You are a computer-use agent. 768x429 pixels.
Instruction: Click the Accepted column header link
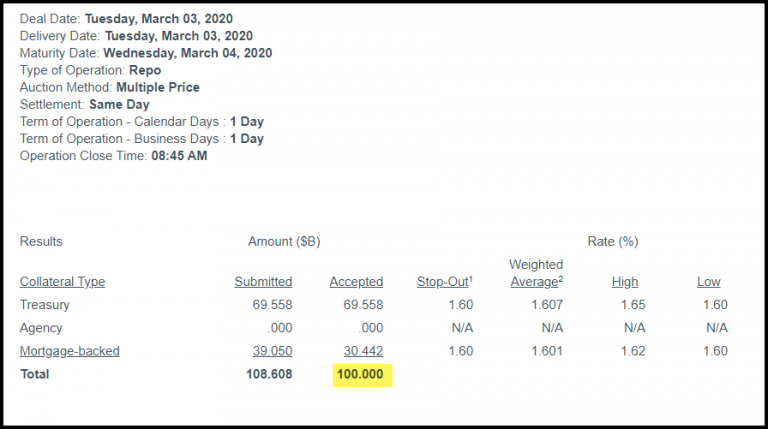click(x=356, y=282)
